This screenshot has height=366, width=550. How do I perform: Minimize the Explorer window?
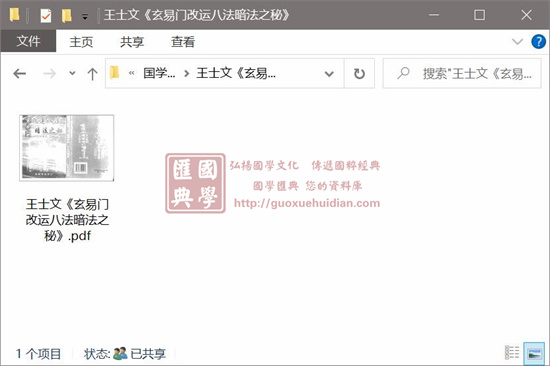pyautogui.click(x=434, y=15)
